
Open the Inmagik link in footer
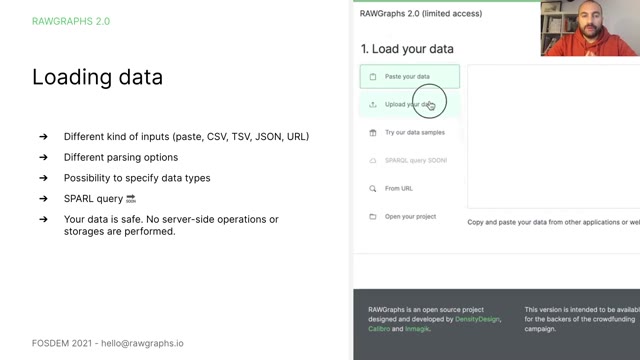(417, 329)
